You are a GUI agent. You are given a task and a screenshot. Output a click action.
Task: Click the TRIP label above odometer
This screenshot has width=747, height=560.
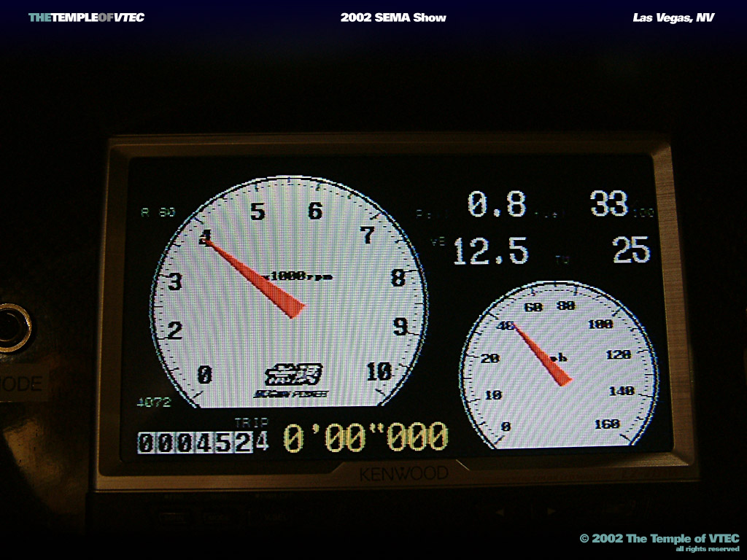[251, 422]
